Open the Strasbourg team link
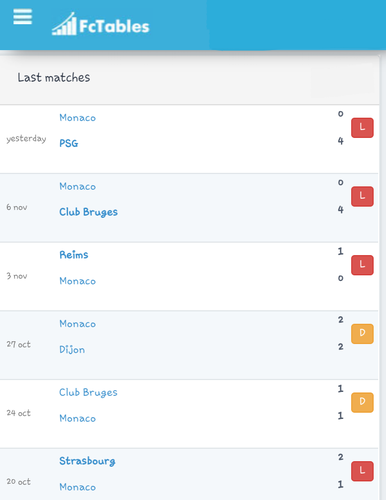386x500 pixels. (87, 461)
